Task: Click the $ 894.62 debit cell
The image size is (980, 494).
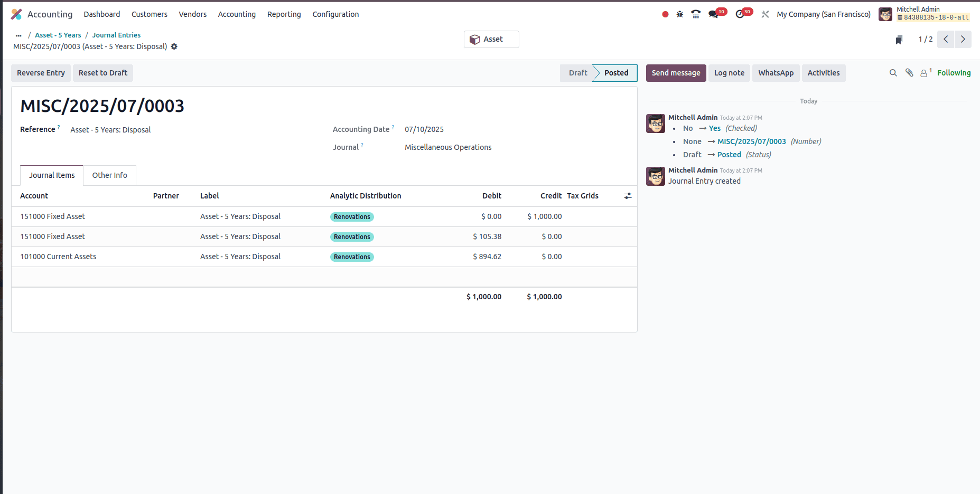Action: point(487,256)
